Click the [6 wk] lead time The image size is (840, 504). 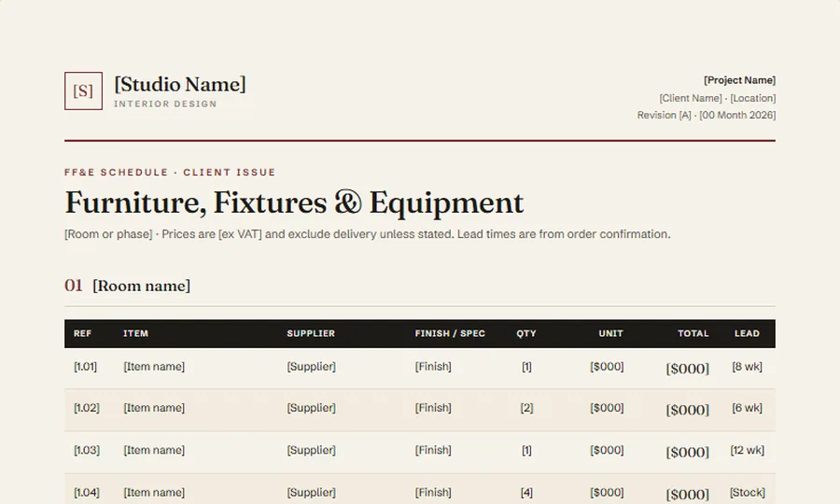pos(748,408)
